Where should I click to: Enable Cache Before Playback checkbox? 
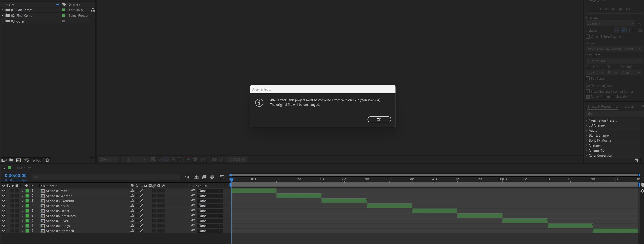pos(588,37)
